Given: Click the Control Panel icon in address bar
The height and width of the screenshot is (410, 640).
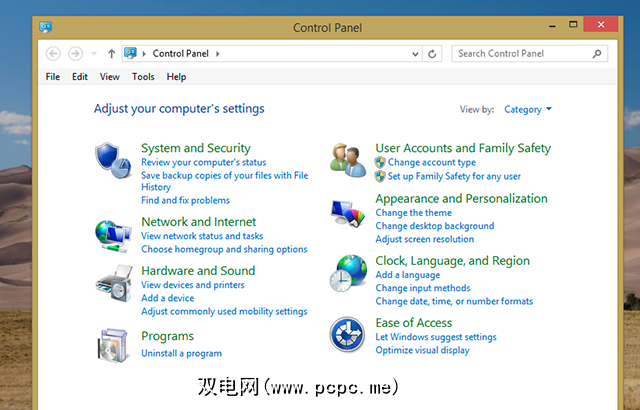Looking at the screenshot, I should (130, 53).
